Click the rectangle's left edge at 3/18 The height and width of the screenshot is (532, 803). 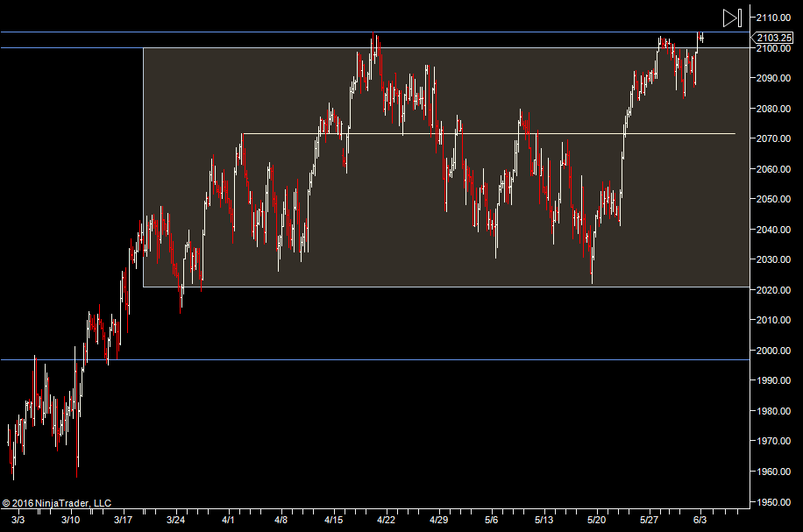pyautogui.click(x=143, y=175)
